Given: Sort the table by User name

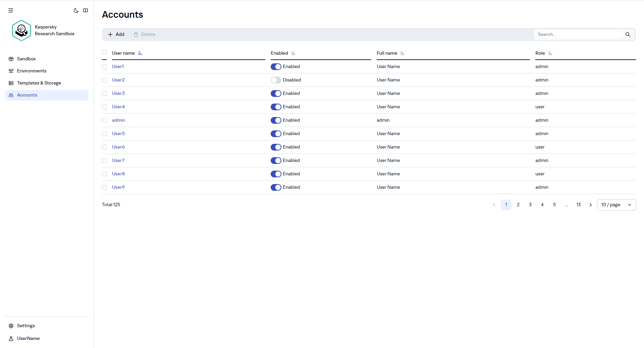Looking at the screenshot, I should [140, 53].
